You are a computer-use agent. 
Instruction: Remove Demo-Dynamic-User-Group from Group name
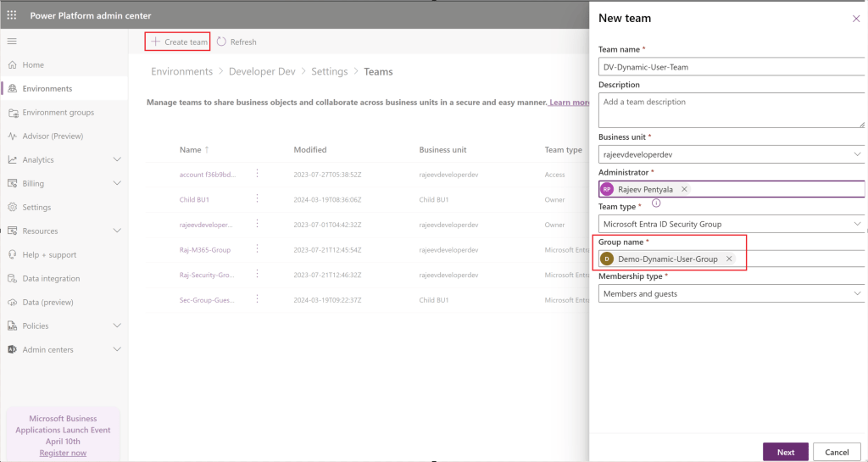click(x=729, y=259)
